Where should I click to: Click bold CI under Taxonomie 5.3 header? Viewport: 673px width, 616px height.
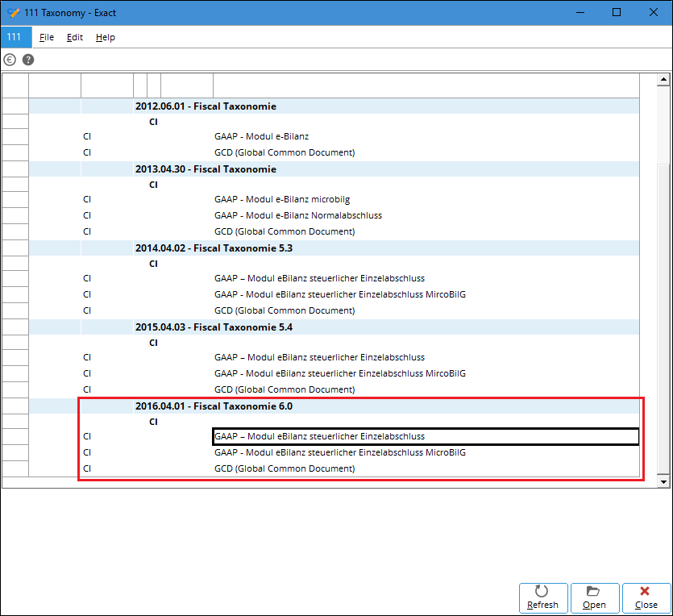click(153, 264)
